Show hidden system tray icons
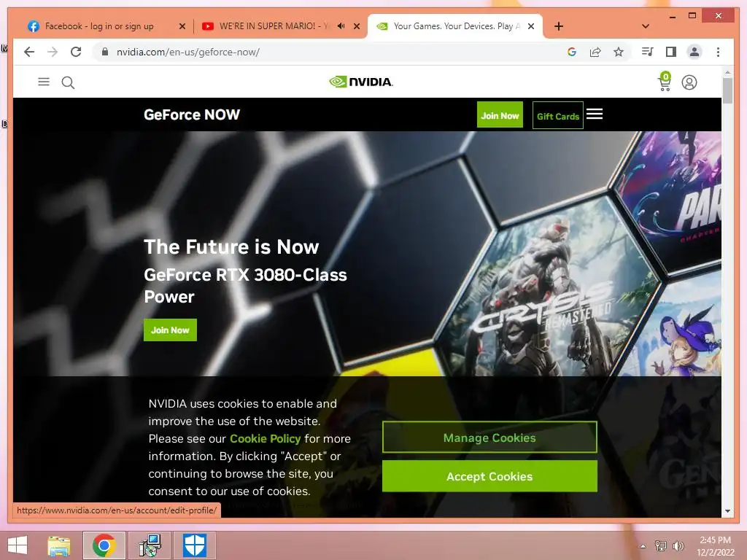Viewport: 747px width, 560px height. click(x=643, y=546)
